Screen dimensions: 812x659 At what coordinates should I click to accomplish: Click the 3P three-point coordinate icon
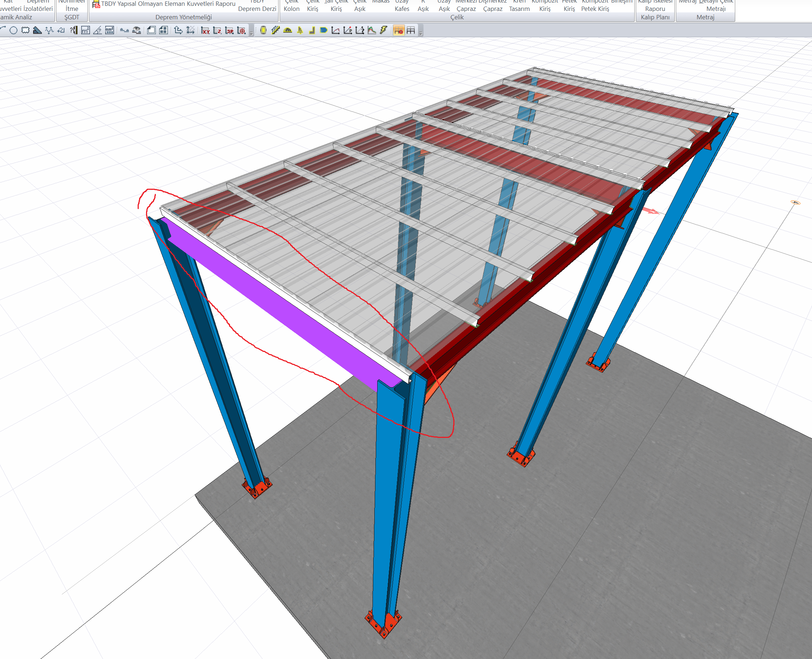(229, 30)
